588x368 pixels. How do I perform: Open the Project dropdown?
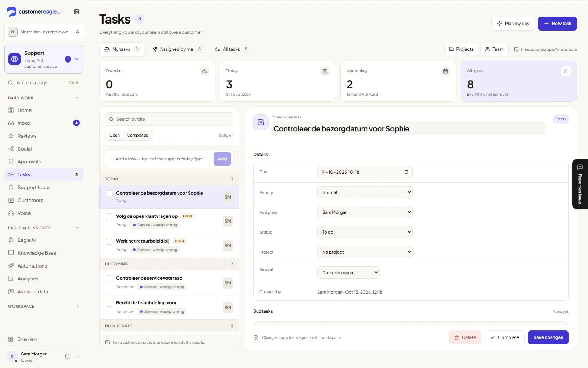pos(365,252)
